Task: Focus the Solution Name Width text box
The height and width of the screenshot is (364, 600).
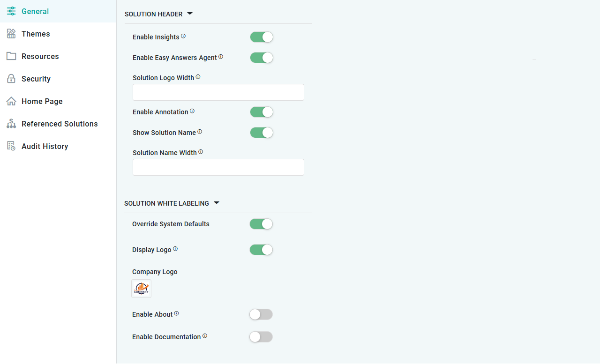Action: pos(218,167)
